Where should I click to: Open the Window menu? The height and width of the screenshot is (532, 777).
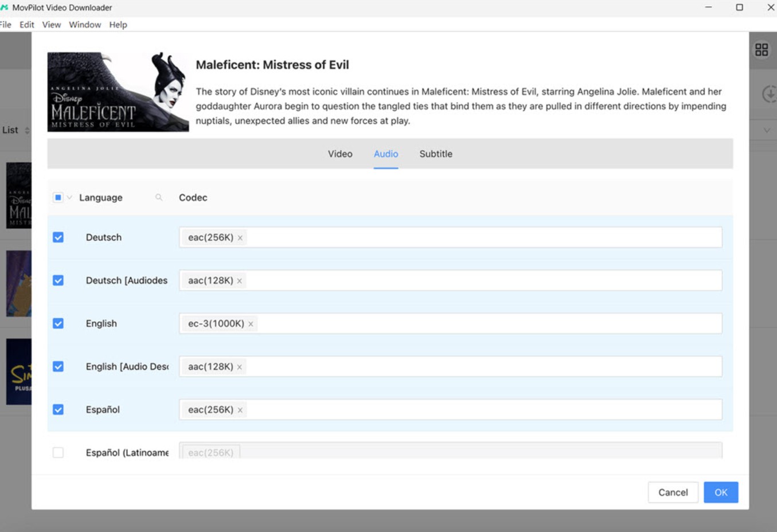[x=85, y=25]
